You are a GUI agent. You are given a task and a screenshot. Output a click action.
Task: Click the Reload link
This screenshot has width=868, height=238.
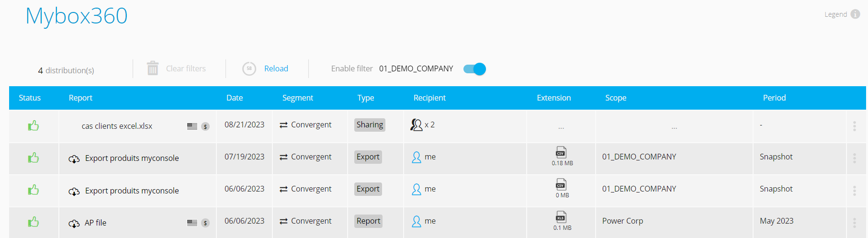point(276,68)
